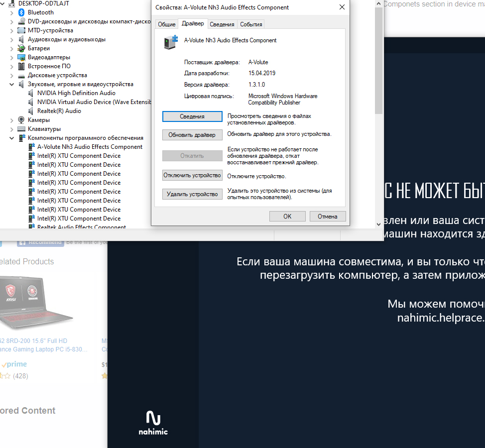Click the Обновить драйвер button
Viewport: 485px width, 448px height.
pos(192,135)
